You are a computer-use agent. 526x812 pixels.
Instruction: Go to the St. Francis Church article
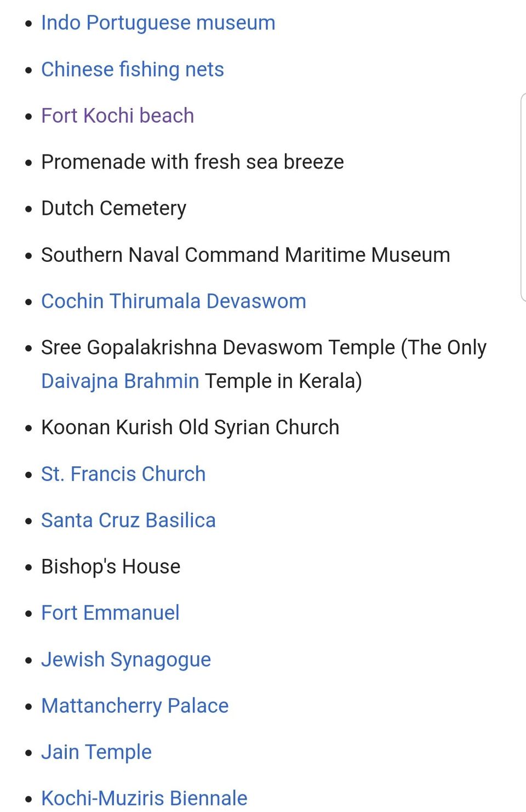[x=123, y=474]
